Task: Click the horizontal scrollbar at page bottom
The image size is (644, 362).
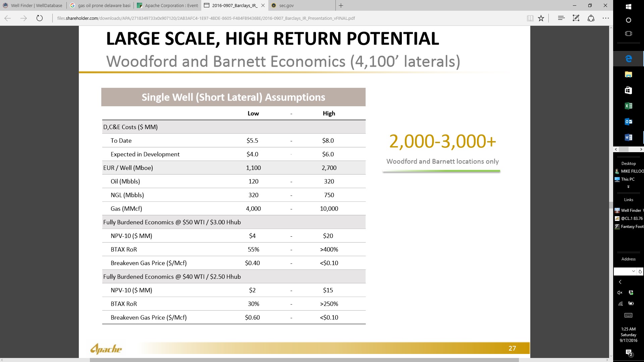Action: point(304,360)
